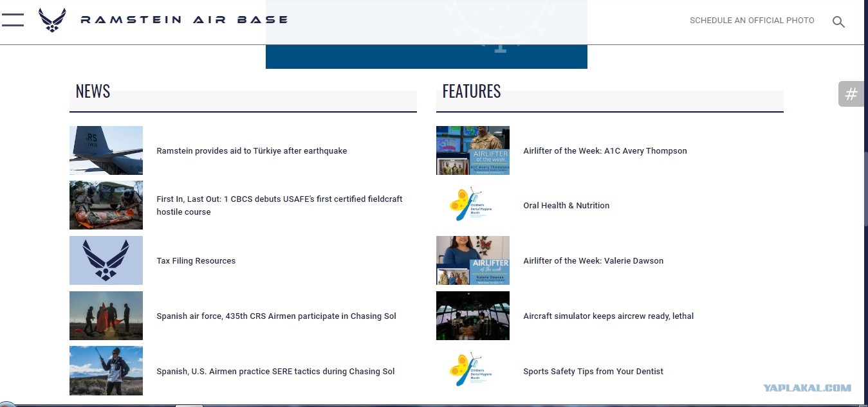
Task: Open First In, Last Out CBCS article
Action: pyautogui.click(x=279, y=205)
